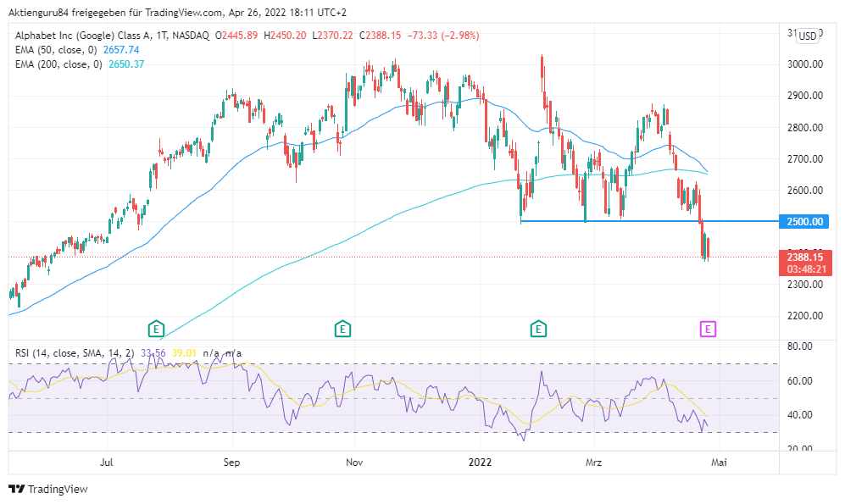Click the Mrz label on time axis
This screenshot has width=845, height=504.
[594, 462]
